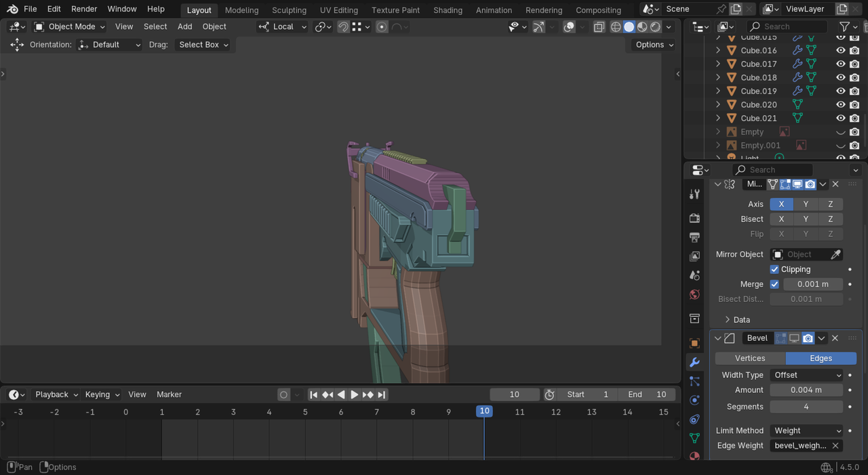Enable wireframe viewport shading
This screenshot has height=475, width=868.
616,27
